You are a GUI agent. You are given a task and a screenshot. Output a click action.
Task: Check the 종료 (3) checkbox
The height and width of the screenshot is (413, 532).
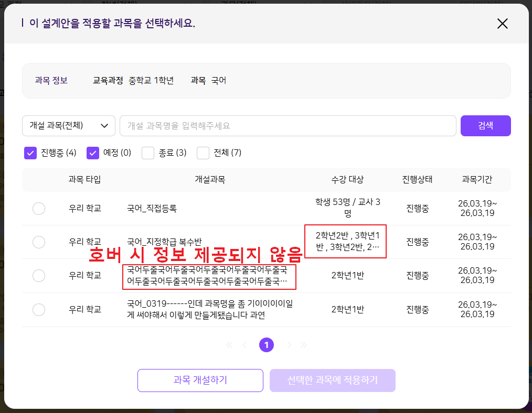click(148, 153)
